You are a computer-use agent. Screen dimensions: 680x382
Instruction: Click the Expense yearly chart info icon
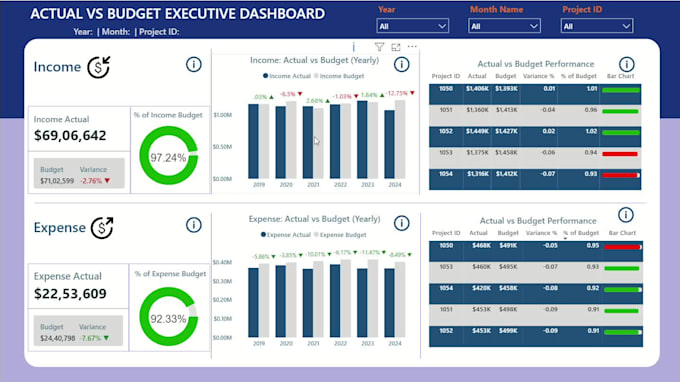click(x=401, y=223)
